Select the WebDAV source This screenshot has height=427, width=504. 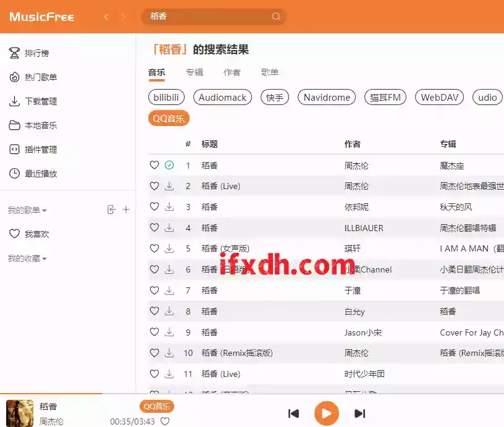[x=439, y=97]
